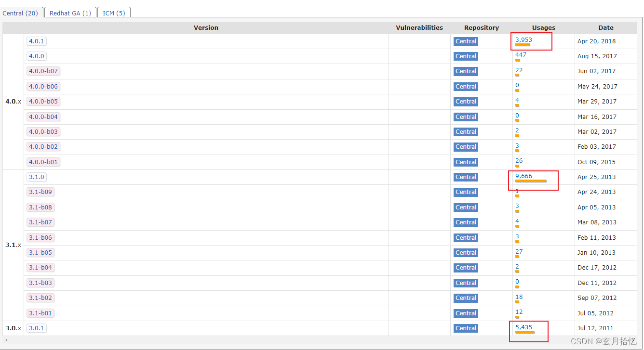This screenshot has width=644, height=350.
Task: Open version 4.0.0-b07 link
Action: click(x=43, y=71)
